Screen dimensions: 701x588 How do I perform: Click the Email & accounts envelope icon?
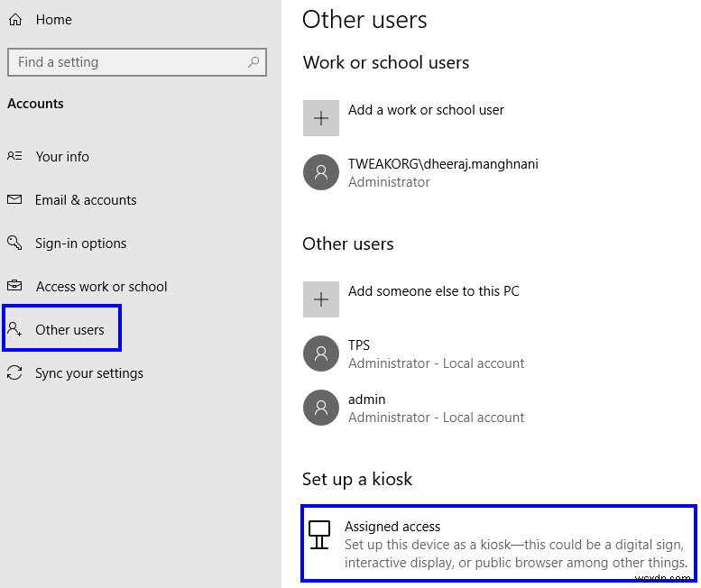pyautogui.click(x=14, y=199)
